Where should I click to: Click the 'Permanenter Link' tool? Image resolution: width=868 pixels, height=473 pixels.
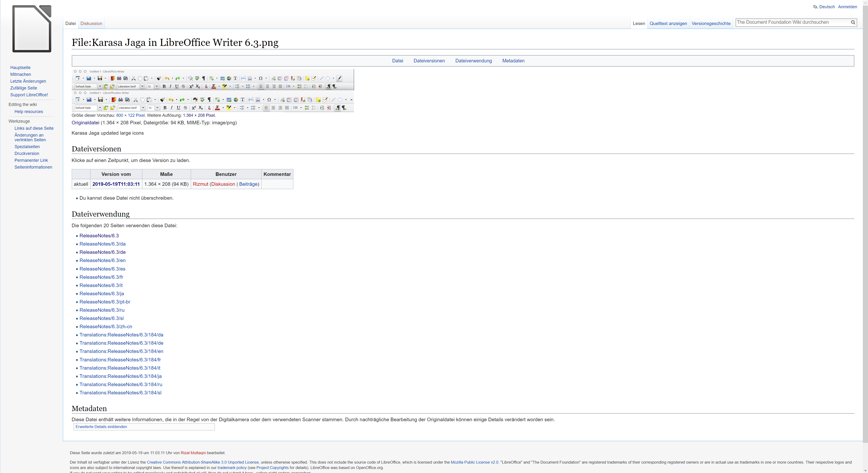tap(31, 160)
